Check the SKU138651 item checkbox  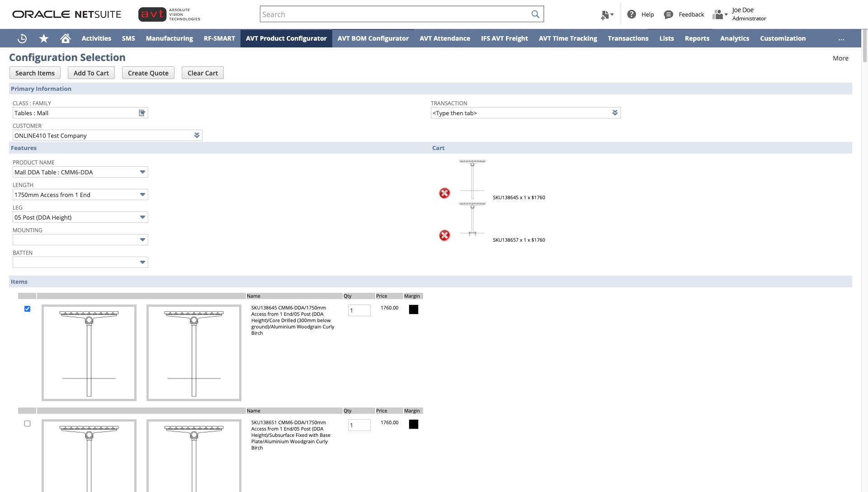point(28,424)
